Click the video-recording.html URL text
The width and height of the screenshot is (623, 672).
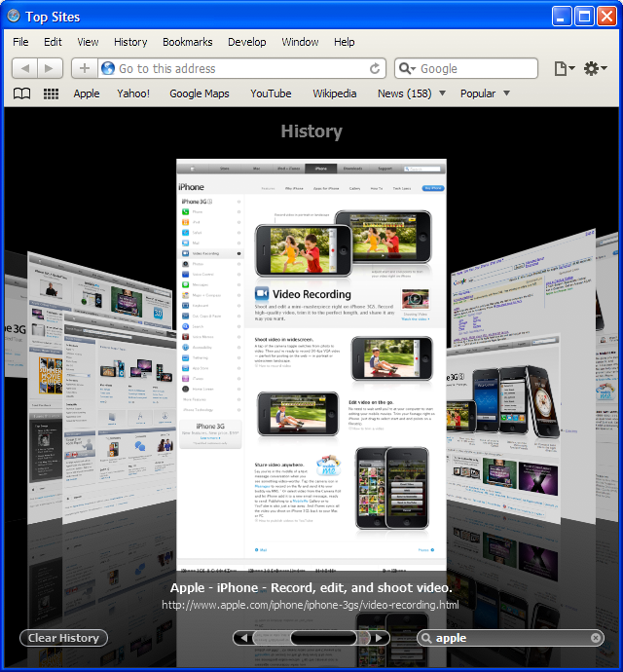click(311, 605)
